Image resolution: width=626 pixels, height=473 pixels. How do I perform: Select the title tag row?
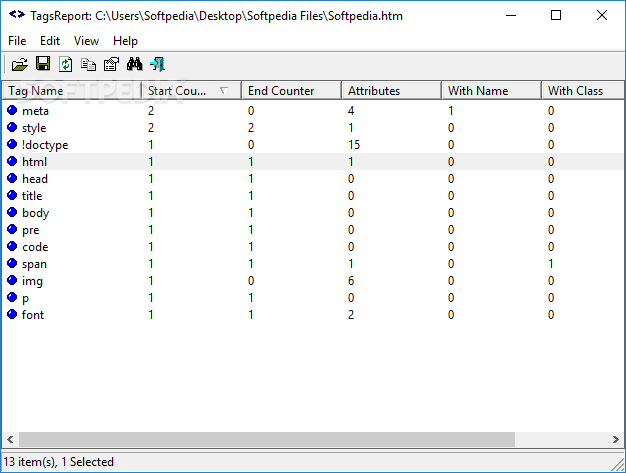click(x=313, y=196)
